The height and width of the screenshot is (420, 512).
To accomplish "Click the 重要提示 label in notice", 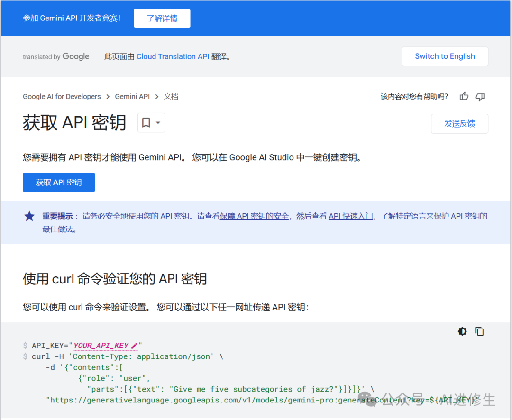I will click(x=57, y=216).
